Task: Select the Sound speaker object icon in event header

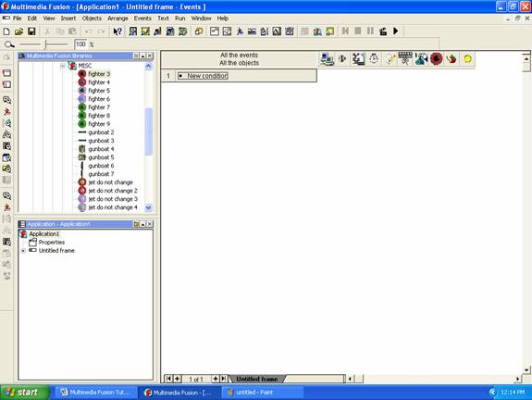Action: tap(342, 58)
